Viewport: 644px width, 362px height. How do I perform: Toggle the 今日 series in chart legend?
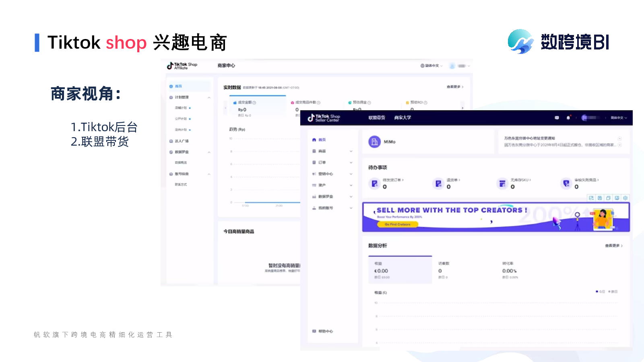pos(601,292)
